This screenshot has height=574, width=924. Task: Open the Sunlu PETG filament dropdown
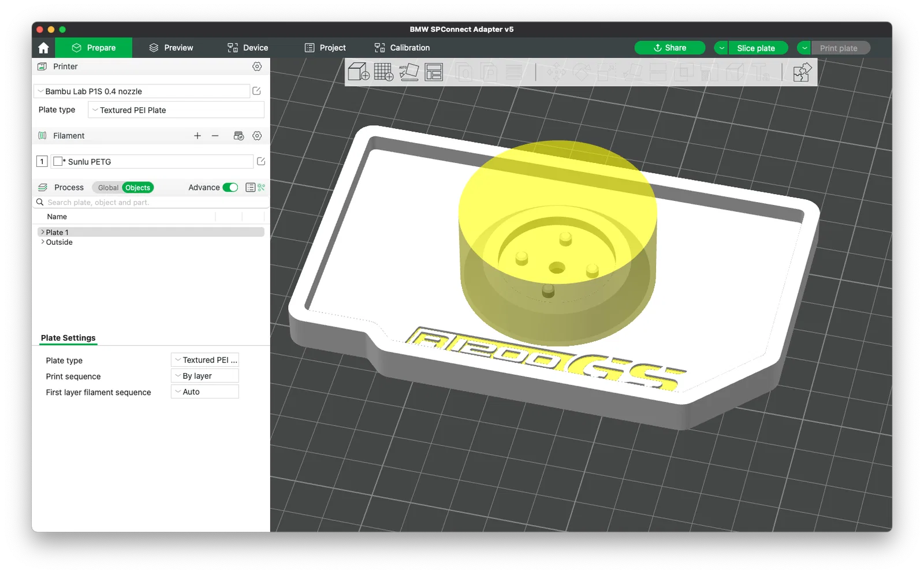152,162
